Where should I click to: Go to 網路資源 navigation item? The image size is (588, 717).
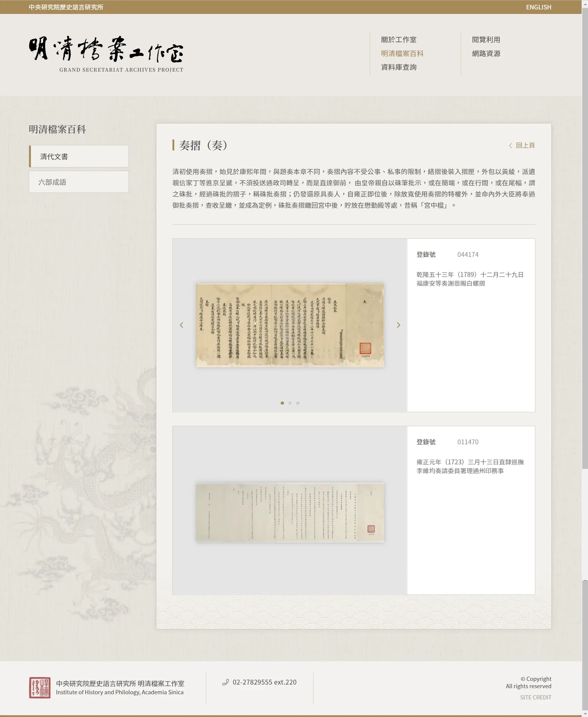point(486,54)
